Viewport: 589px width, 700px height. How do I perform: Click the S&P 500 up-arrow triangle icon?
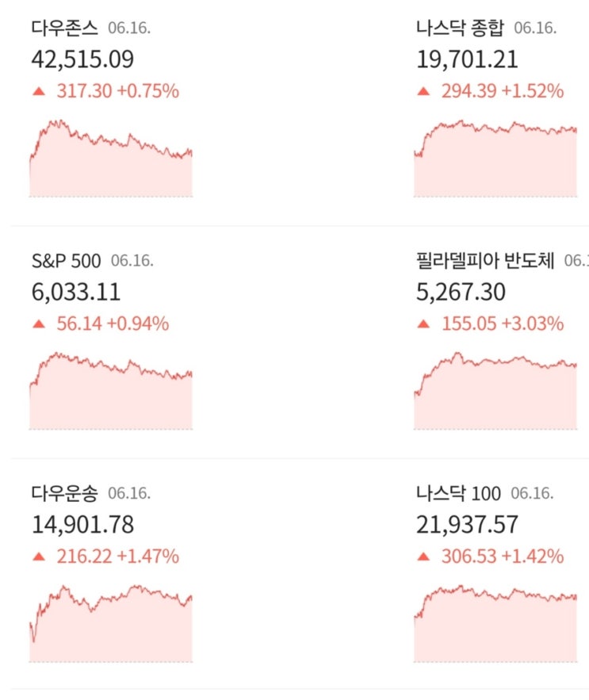[38, 324]
